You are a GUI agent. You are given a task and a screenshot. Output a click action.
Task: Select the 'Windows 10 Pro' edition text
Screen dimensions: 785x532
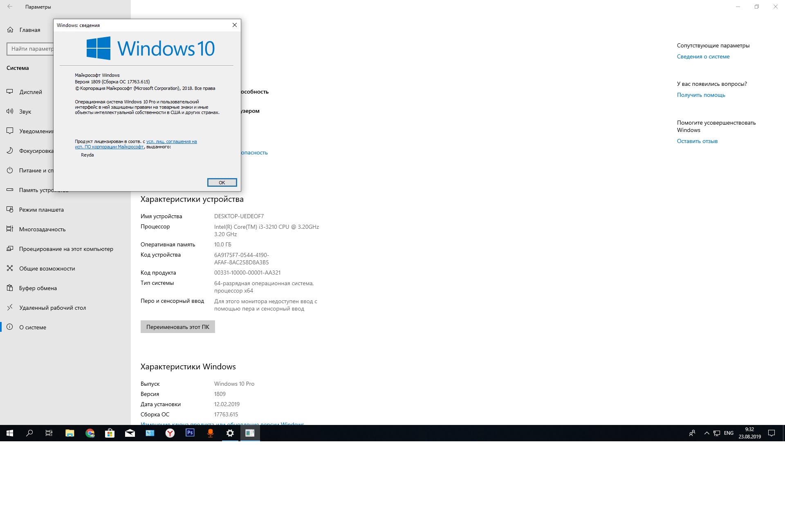234,384
